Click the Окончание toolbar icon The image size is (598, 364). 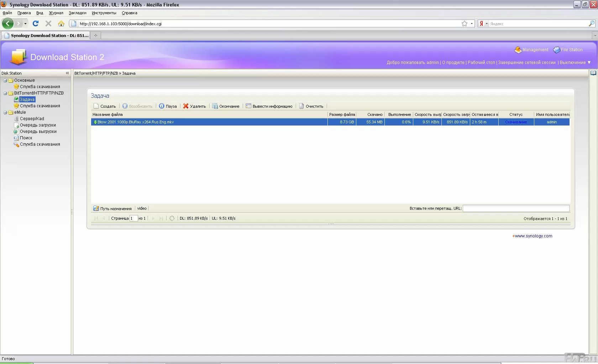215,106
